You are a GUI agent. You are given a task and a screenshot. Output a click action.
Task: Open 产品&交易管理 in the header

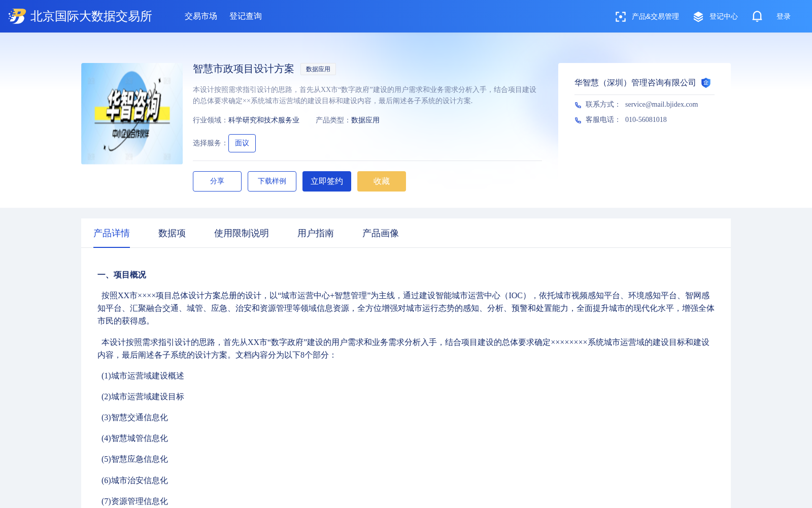pyautogui.click(x=655, y=17)
